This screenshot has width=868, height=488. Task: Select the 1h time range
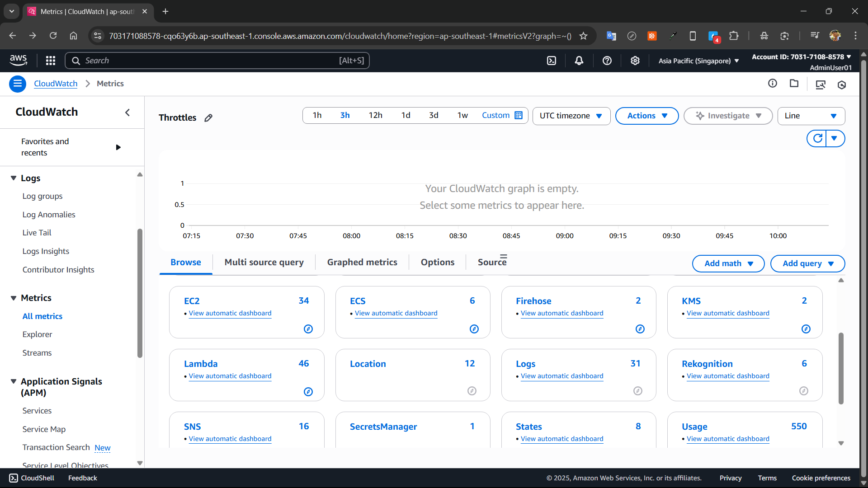pyautogui.click(x=317, y=115)
